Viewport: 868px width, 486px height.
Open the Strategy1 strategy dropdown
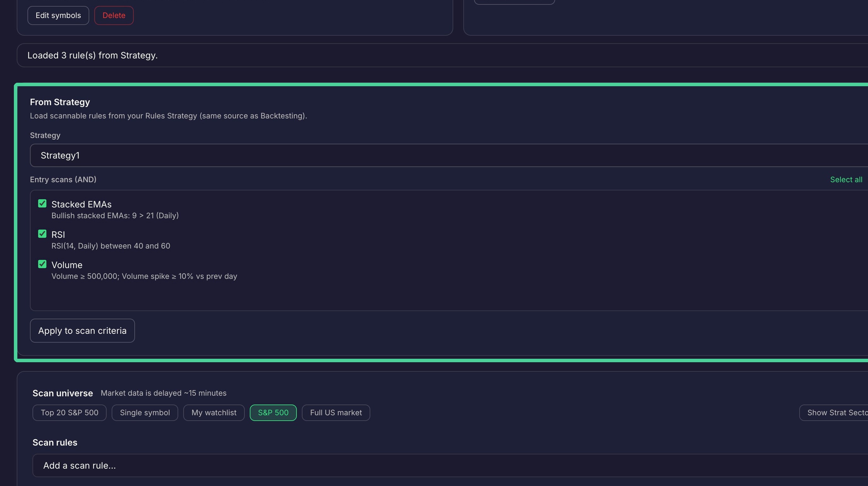pyautogui.click(x=449, y=155)
